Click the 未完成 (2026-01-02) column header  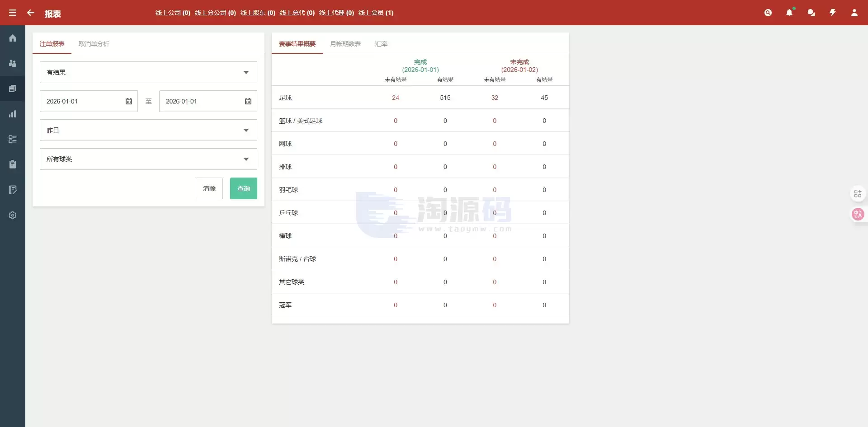tap(519, 66)
